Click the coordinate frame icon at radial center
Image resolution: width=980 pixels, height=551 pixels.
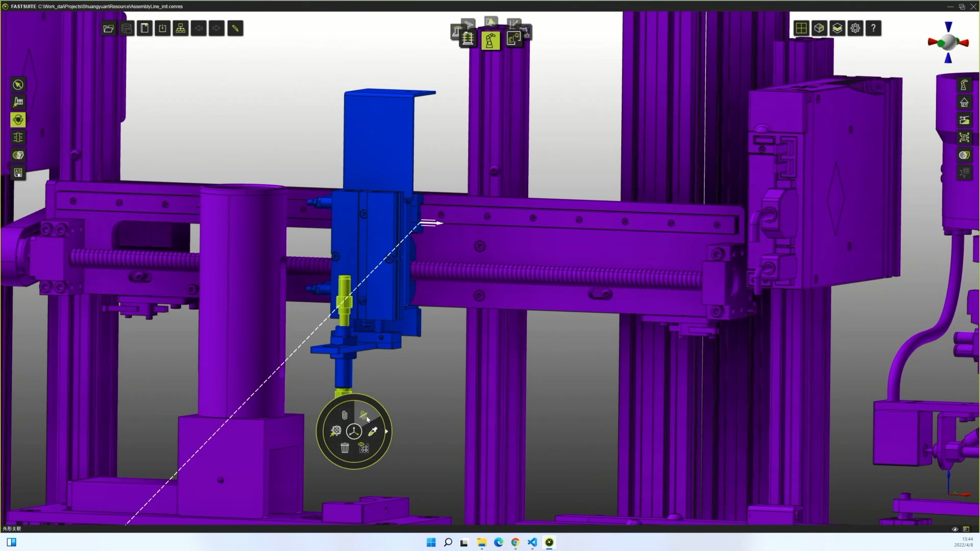click(x=354, y=432)
